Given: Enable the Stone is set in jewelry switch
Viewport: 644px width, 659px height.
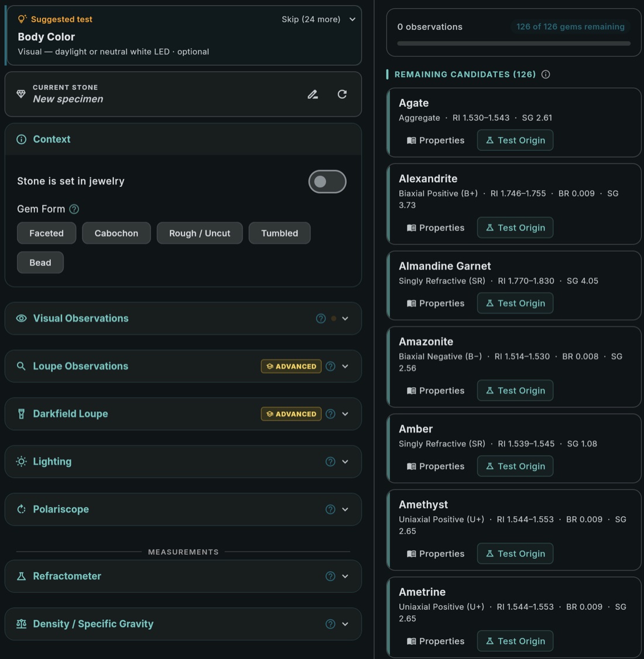Looking at the screenshot, I should click(x=327, y=182).
